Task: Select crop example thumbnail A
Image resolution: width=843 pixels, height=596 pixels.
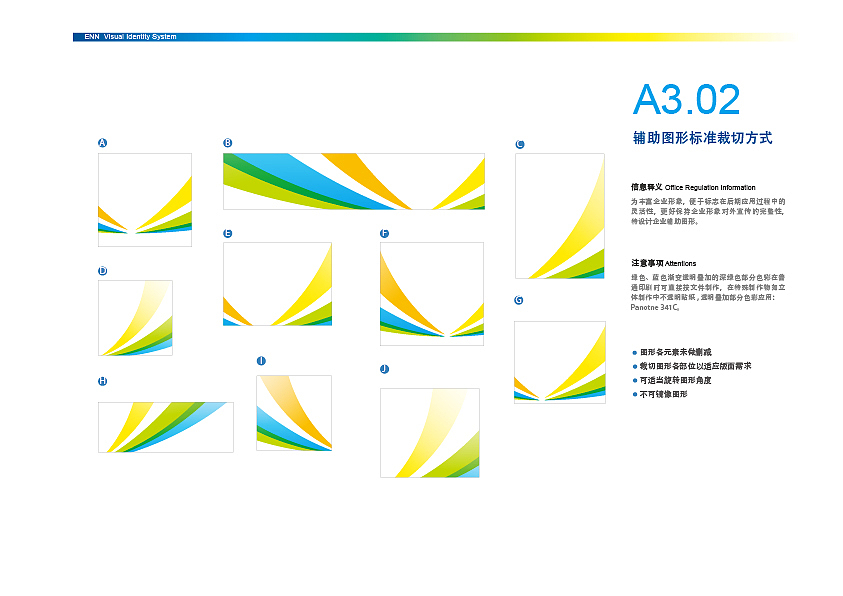Action: (x=145, y=200)
